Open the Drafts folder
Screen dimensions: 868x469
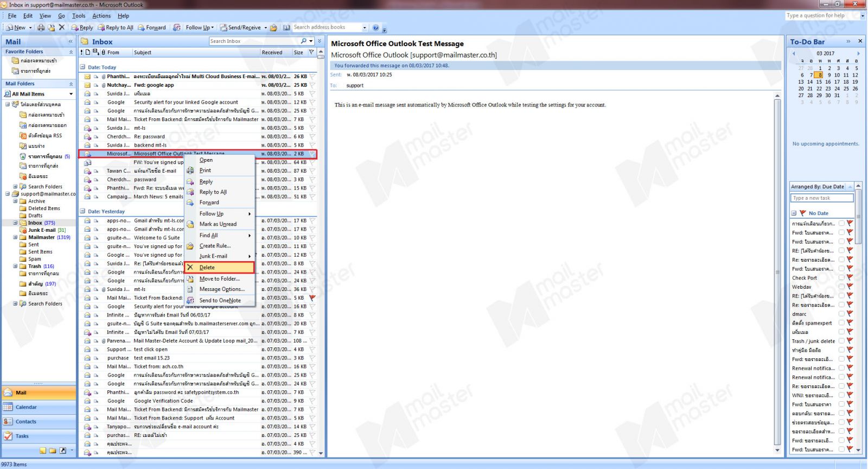pos(31,216)
